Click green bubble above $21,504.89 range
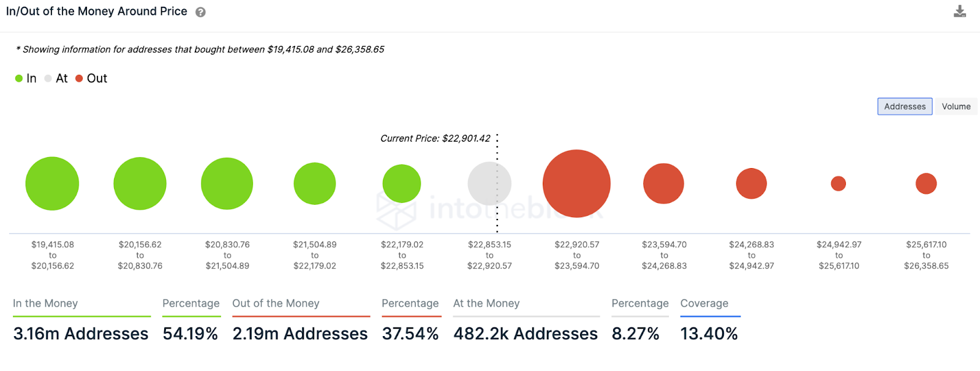Viewport: 980px width, 371px height. click(315, 183)
